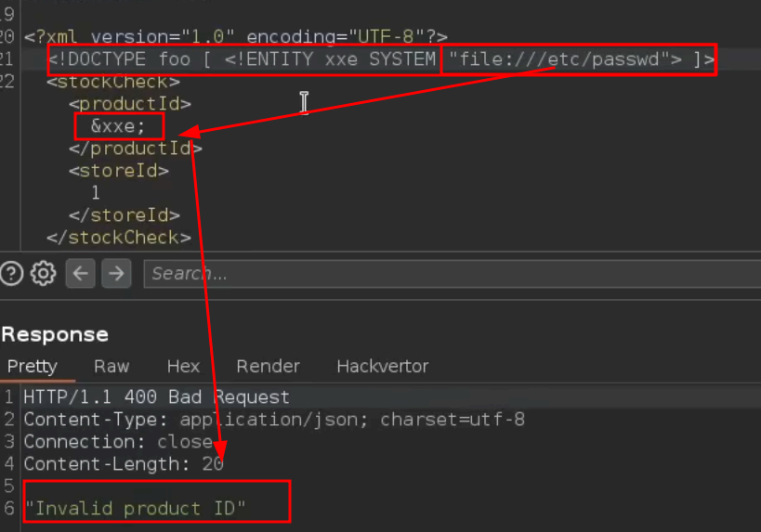Viewport: 761px width, 532px height.
Task: Focus the request Search field
Action: [x=452, y=274]
